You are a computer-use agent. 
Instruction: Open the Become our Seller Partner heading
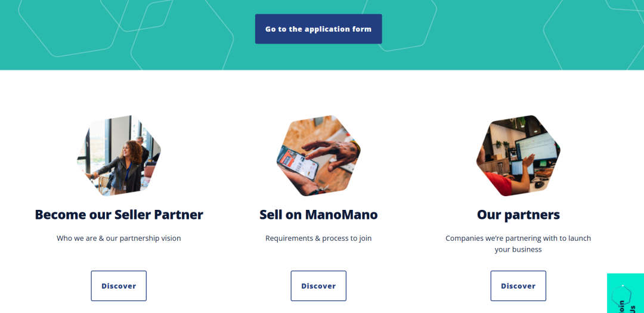(x=119, y=215)
